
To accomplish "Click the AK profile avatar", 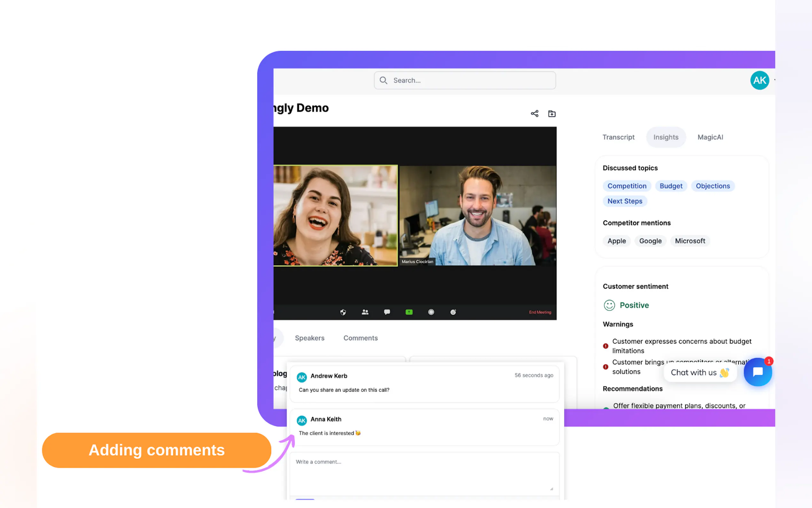I will click(759, 80).
